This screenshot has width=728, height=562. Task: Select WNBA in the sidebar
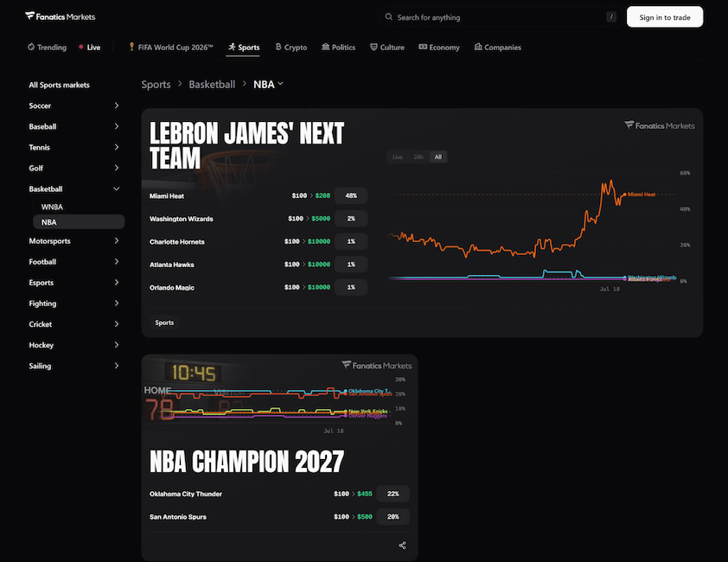click(x=52, y=208)
